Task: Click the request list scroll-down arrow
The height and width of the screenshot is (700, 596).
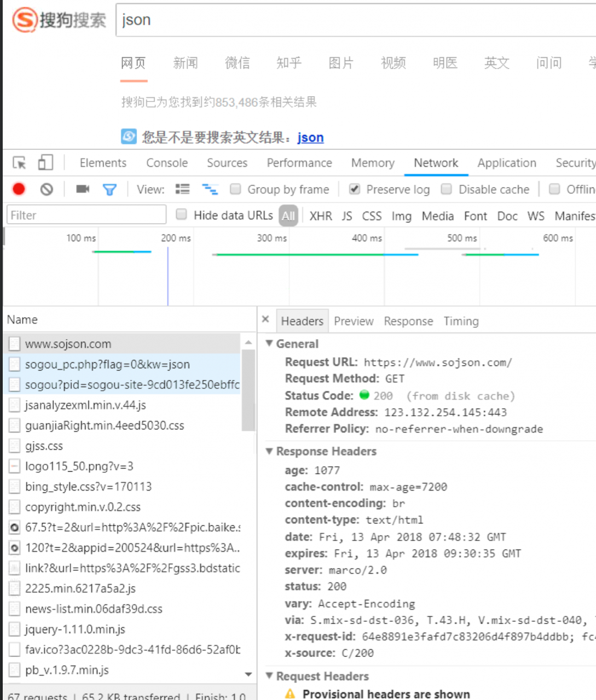Action: 248,674
